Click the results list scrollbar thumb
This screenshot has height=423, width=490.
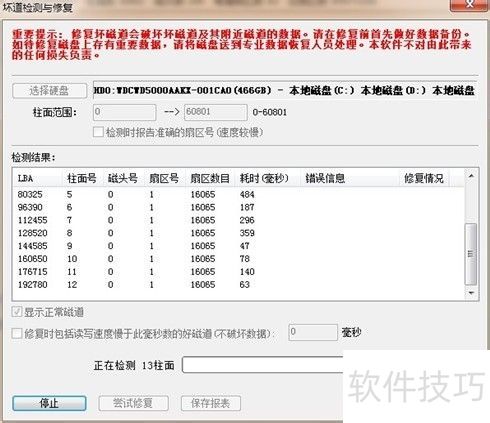(471, 254)
